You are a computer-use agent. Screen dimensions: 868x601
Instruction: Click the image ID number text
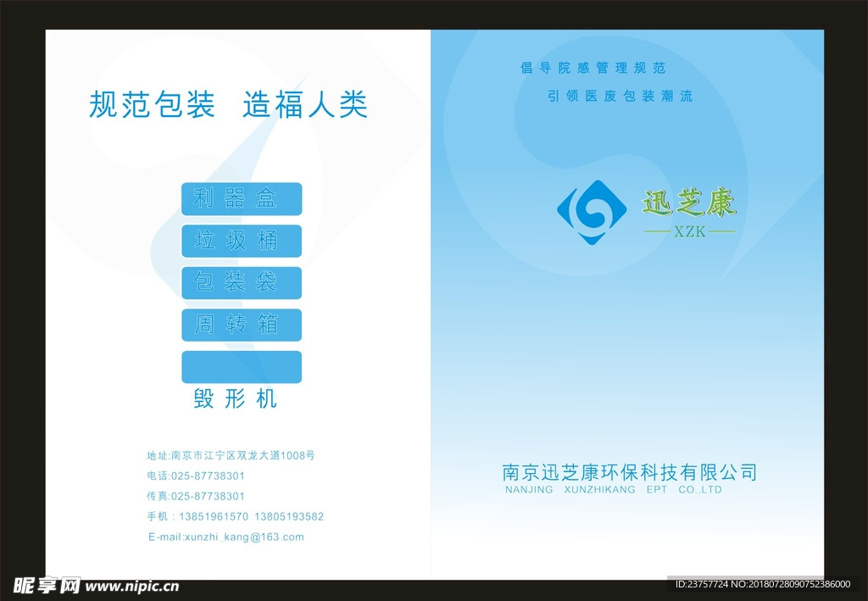pos(762,584)
